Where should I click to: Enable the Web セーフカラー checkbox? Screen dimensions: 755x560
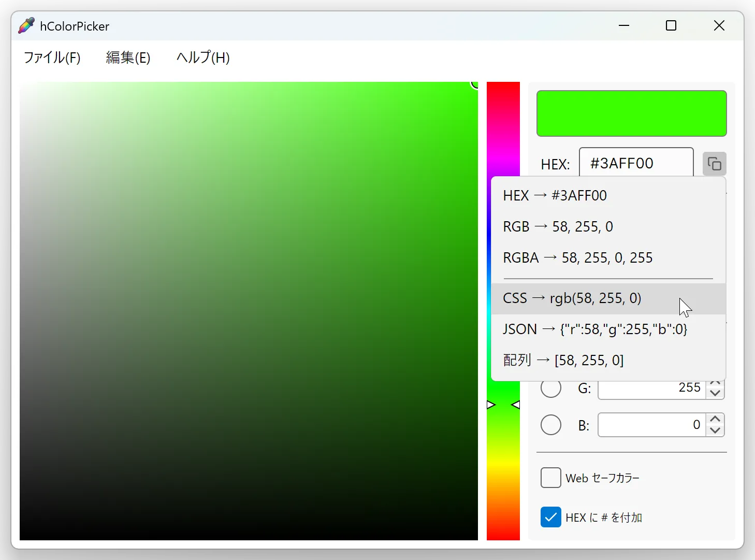click(x=550, y=478)
